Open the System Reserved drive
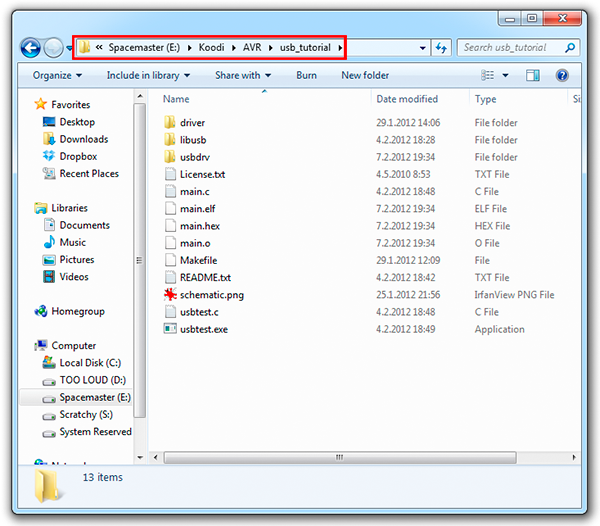Image resolution: width=600 pixels, height=526 pixels. (95, 432)
